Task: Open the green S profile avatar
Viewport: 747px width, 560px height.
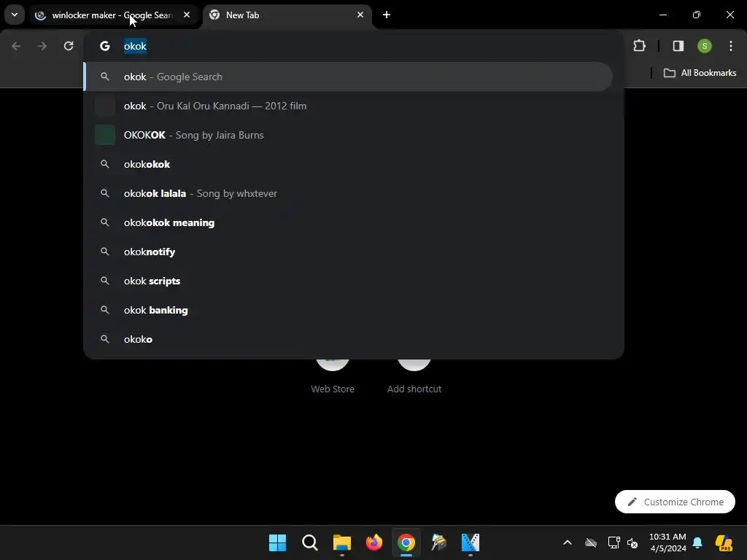Action: [704, 46]
